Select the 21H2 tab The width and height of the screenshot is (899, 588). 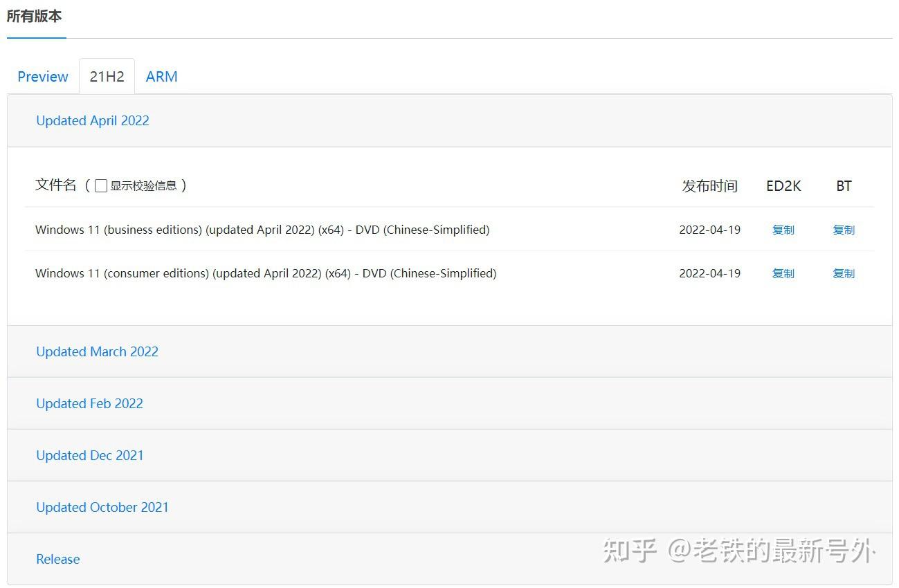[x=107, y=77]
